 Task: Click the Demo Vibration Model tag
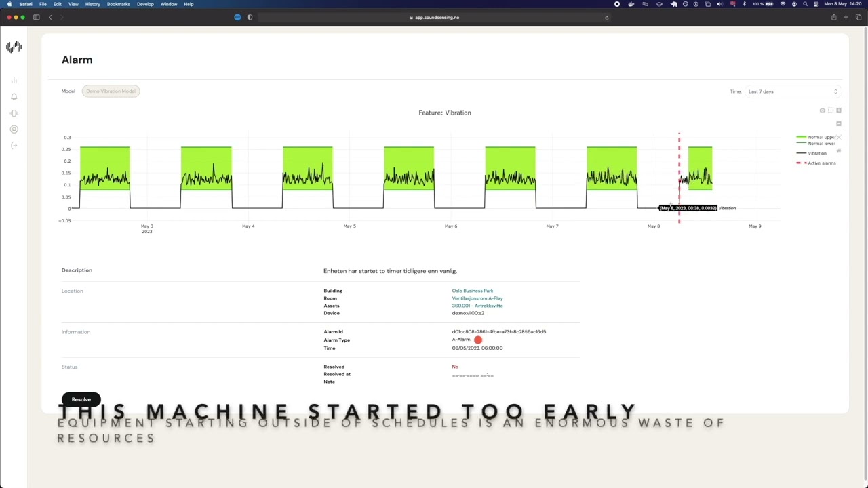tap(111, 91)
